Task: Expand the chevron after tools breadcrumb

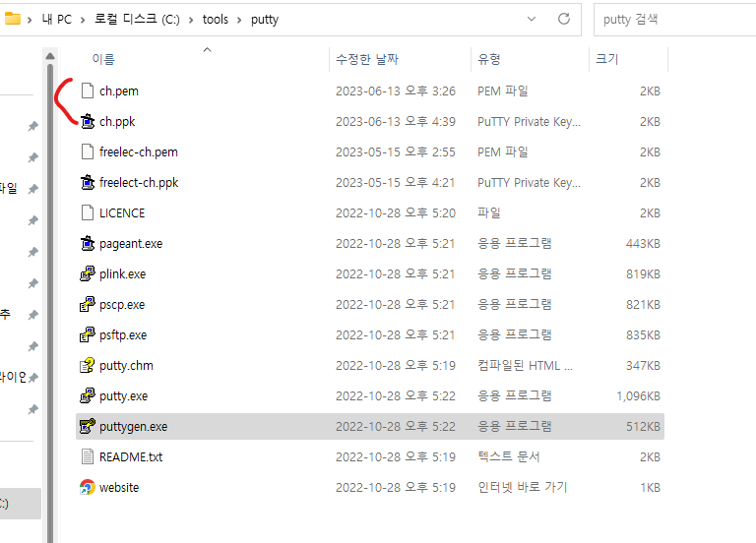Action: 239,20
